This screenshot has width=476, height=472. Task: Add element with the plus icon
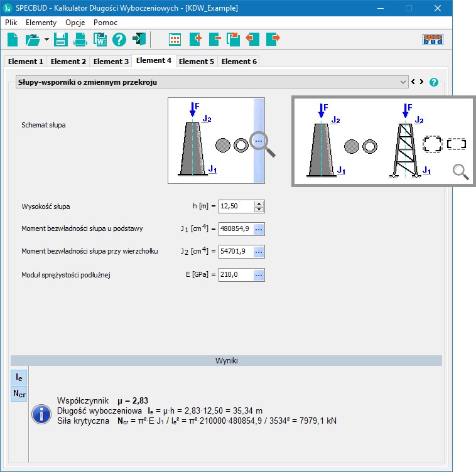(x=195, y=40)
